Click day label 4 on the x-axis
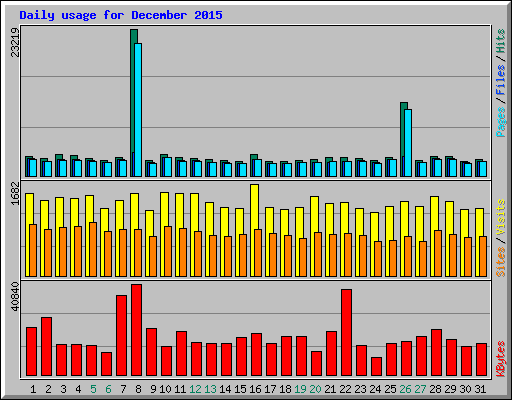This screenshot has height=400, width=512. 78,389
